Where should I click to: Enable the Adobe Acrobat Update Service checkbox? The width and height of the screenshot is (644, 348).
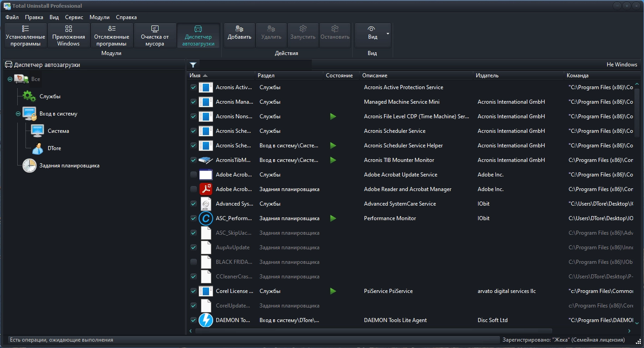[x=193, y=175]
